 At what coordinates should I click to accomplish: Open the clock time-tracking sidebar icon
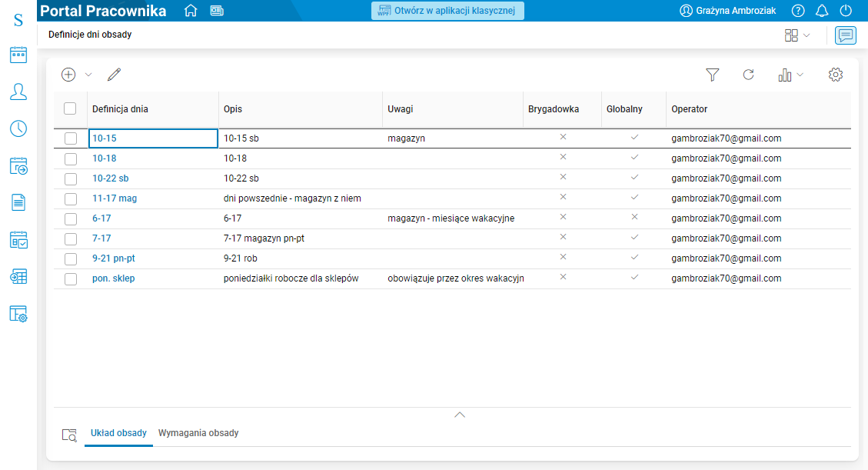pos(18,128)
